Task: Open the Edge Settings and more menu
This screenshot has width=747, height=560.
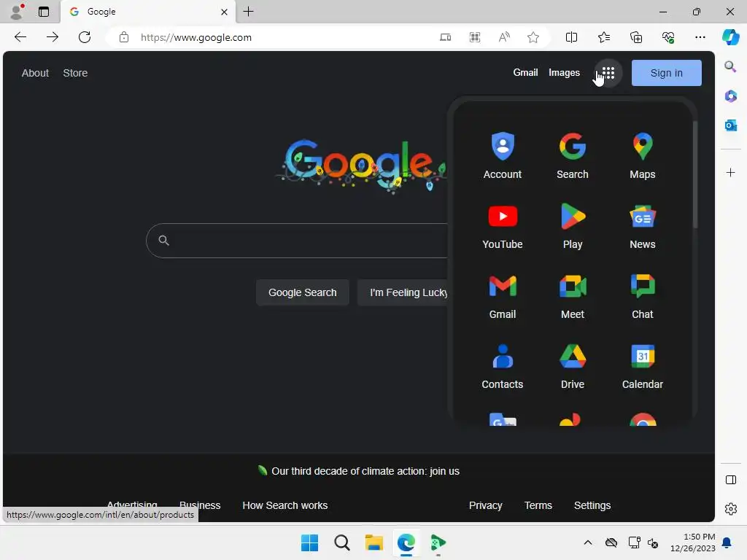Action: [700, 37]
